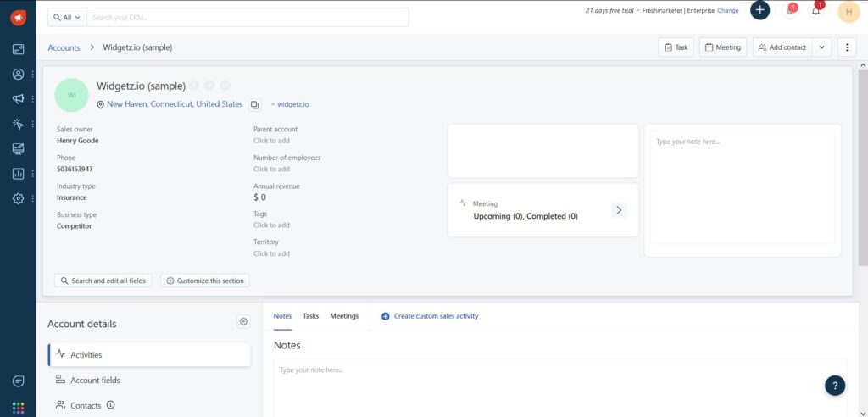Click Customize this section button
The image size is (868, 417).
pos(205,281)
